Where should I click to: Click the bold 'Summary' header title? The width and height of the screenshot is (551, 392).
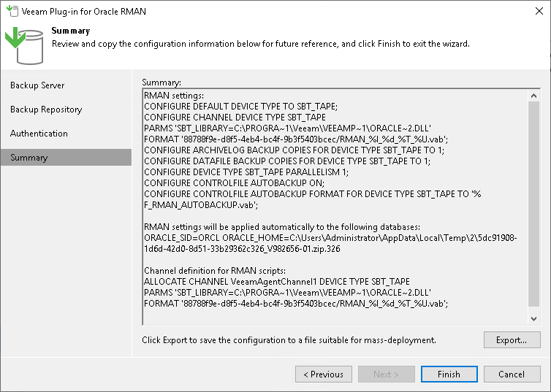[x=71, y=31]
